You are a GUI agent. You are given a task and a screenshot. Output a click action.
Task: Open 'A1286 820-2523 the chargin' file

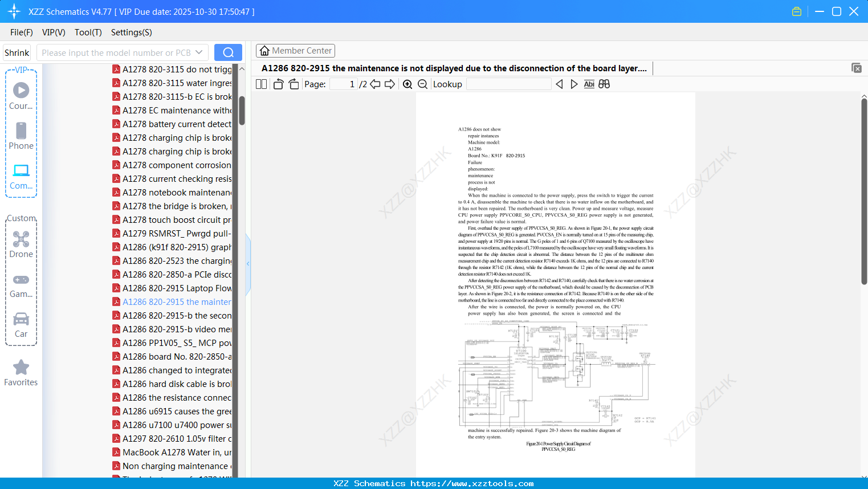pos(172,261)
